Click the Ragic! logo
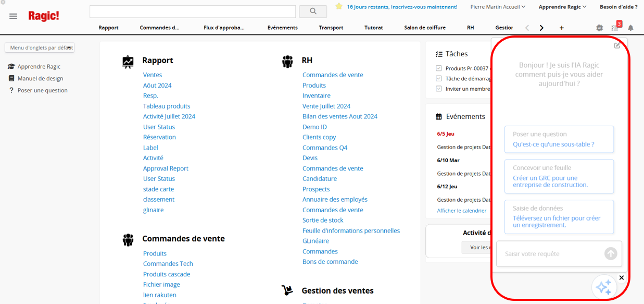The image size is (644, 304). tap(44, 16)
